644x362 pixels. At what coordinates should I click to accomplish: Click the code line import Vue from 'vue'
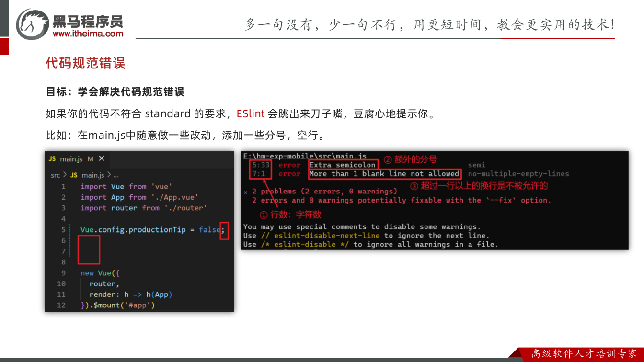126,186
